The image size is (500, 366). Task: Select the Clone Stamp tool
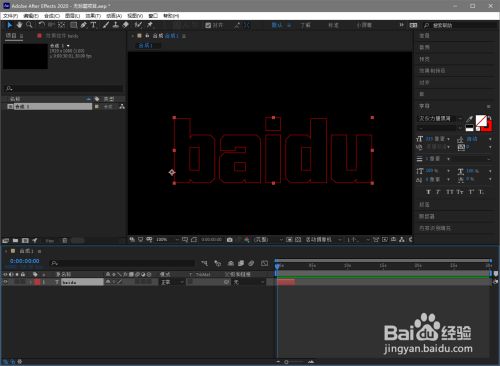click(x=115, y=25)
